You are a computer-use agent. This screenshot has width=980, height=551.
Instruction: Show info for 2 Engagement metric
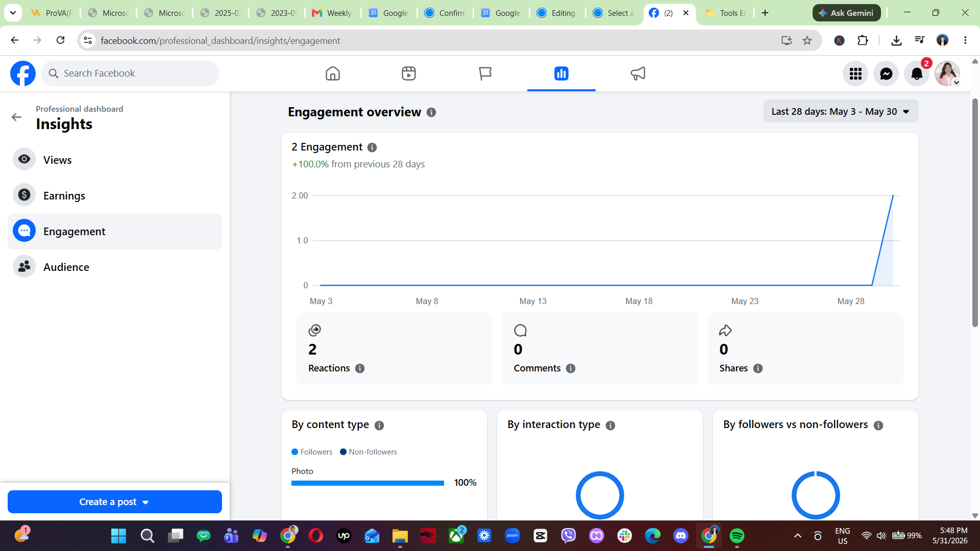(x=372, y=147)
